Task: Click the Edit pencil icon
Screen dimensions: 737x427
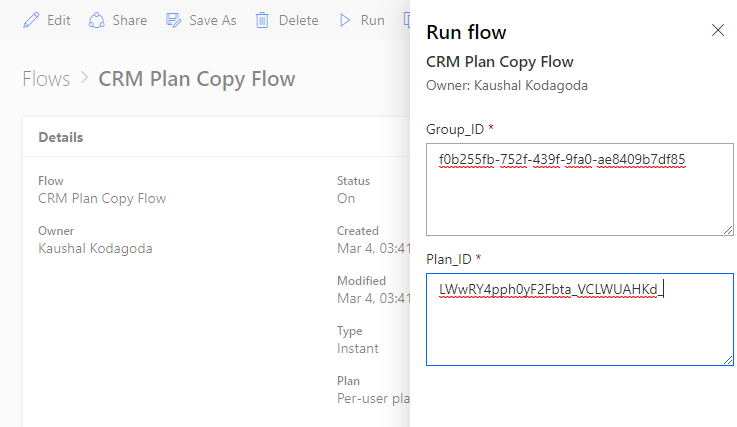Action: pos(31,20)
